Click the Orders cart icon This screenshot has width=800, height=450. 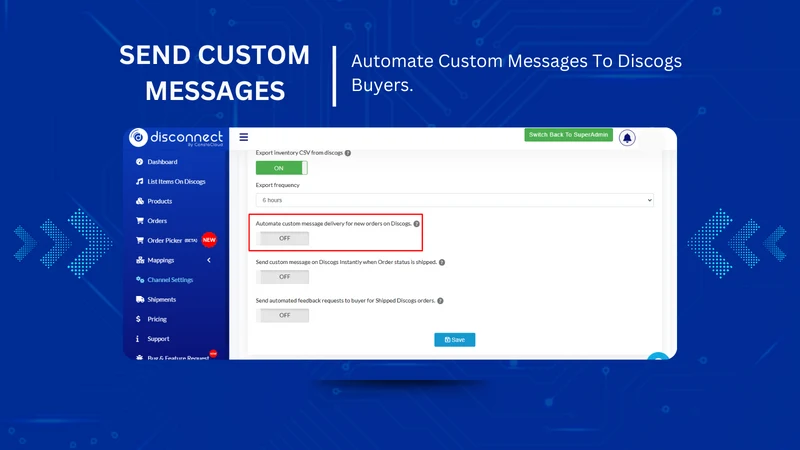[x=139, y=220]
